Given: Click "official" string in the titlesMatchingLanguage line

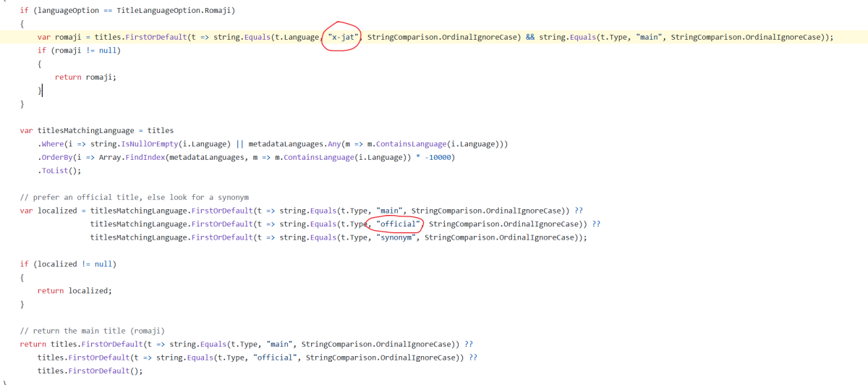Looking at the screenshot, I should tap(398, 224).
